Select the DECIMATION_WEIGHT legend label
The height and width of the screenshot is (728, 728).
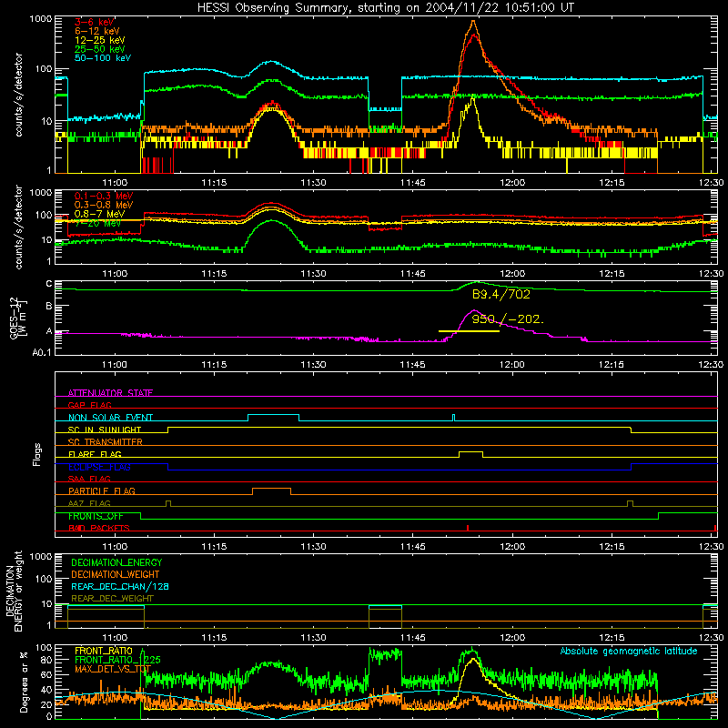click(116, 574)
